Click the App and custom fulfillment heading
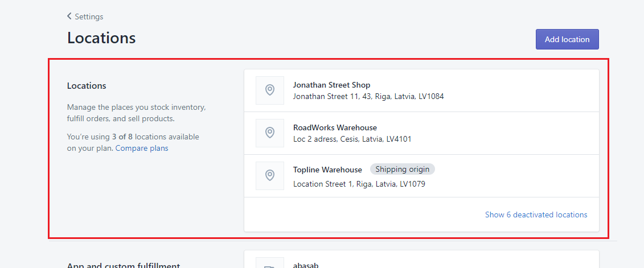The height and width of the screenshot is (268, 644). pos(124,265)
